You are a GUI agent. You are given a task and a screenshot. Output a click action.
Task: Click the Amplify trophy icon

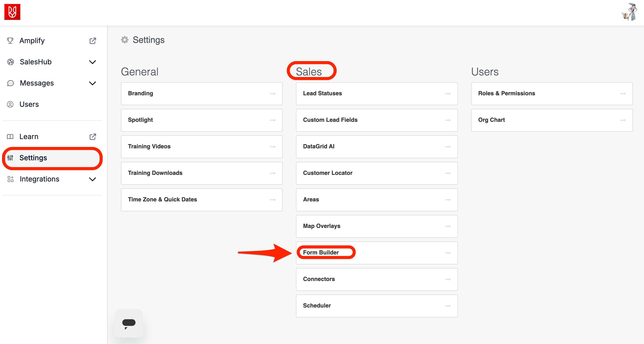tap(10, 40)
